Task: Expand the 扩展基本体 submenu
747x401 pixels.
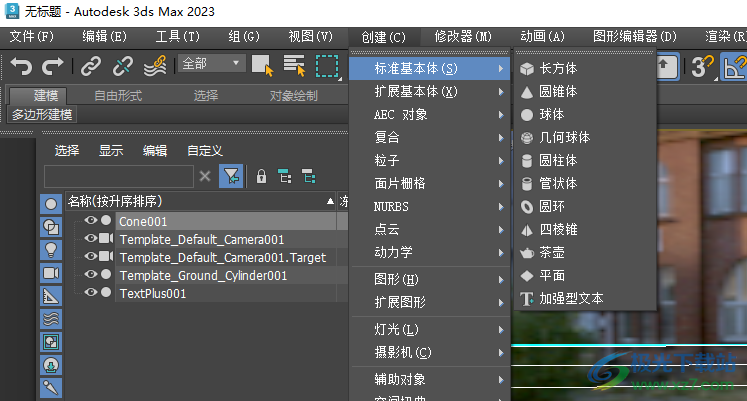Action: [x=430, y=91]
